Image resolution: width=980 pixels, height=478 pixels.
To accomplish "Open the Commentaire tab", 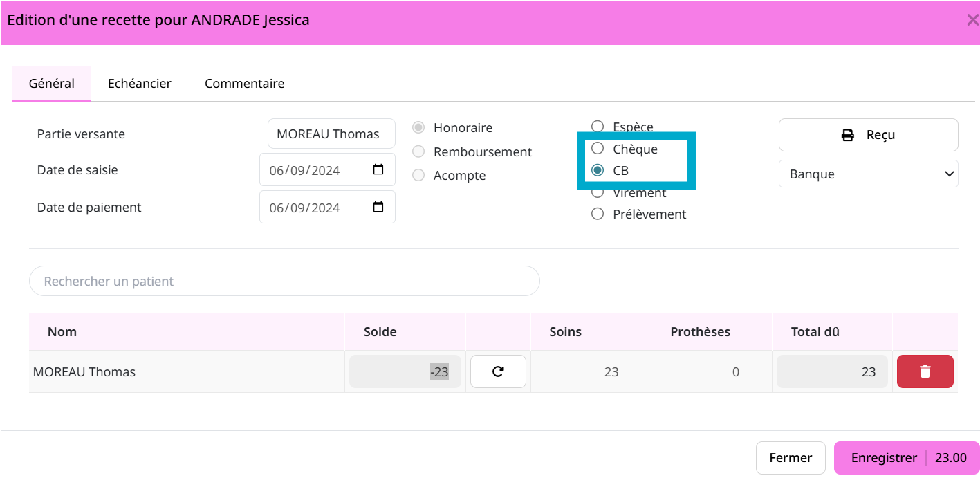I will 244,84.
